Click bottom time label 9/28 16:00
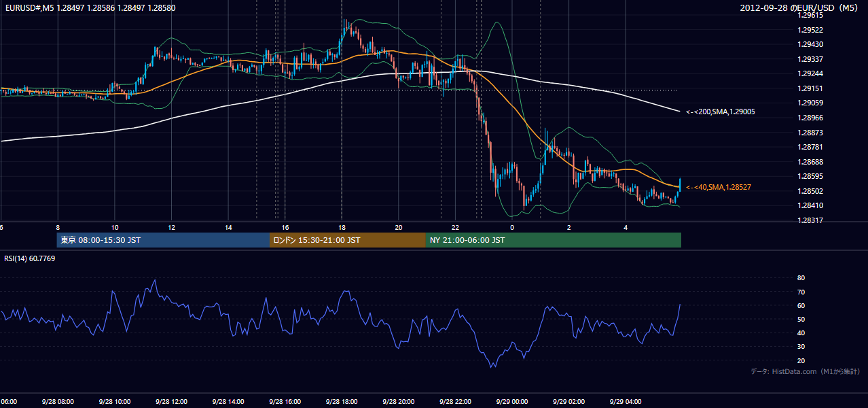 coord(285,402)
